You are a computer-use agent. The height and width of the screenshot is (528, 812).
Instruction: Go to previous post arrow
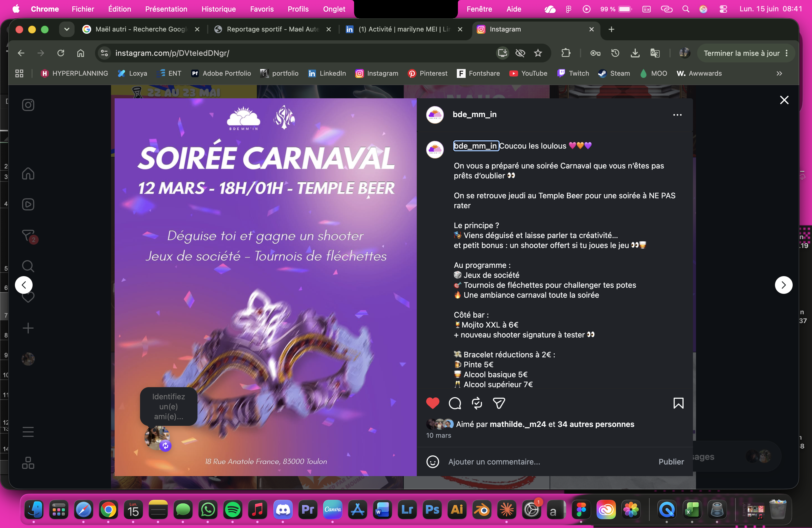tap(24, 285)
